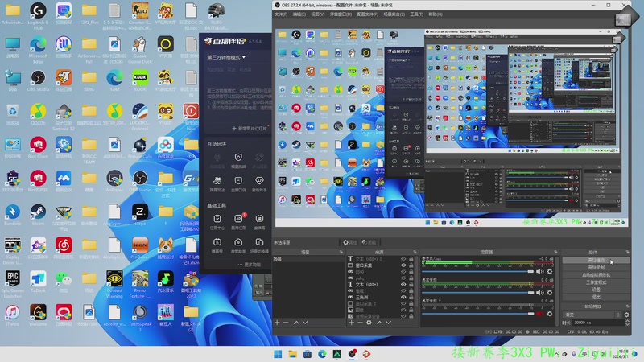Open 房管助手 tool in 直播伴侣
This screenshot has width=644, height=362.
point(238,245)
